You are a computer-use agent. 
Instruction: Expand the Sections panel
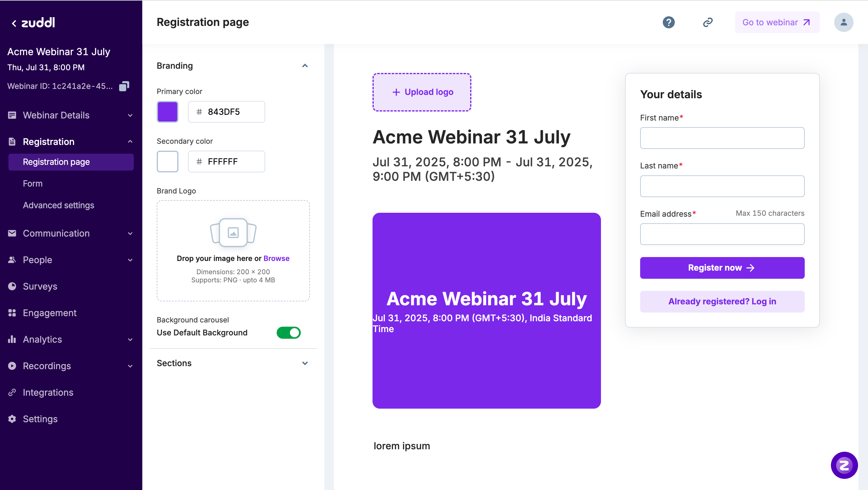305,363
